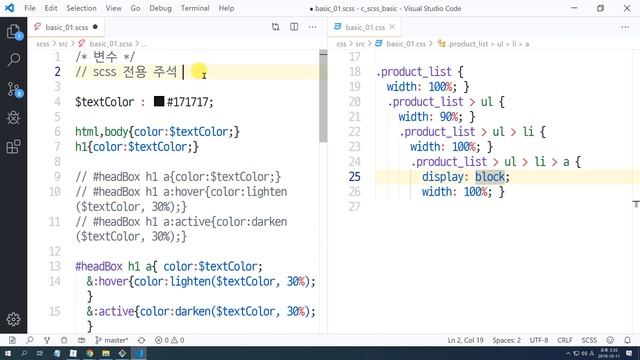Open the Debug view bug icon

coord(13,118)
